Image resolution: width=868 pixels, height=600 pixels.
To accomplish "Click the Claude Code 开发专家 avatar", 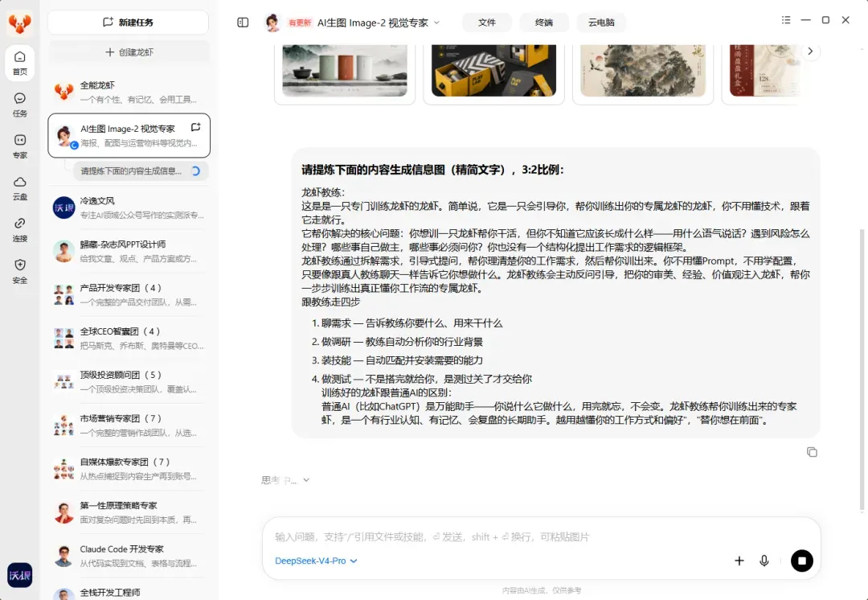I will tap(63, 556).
